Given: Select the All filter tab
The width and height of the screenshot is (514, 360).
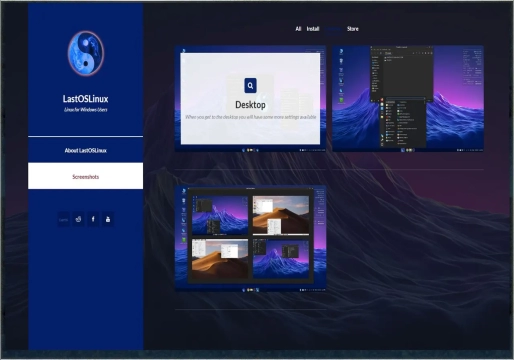Looking at the screenshot, I should pyautogui.click(x=298, y=29).
